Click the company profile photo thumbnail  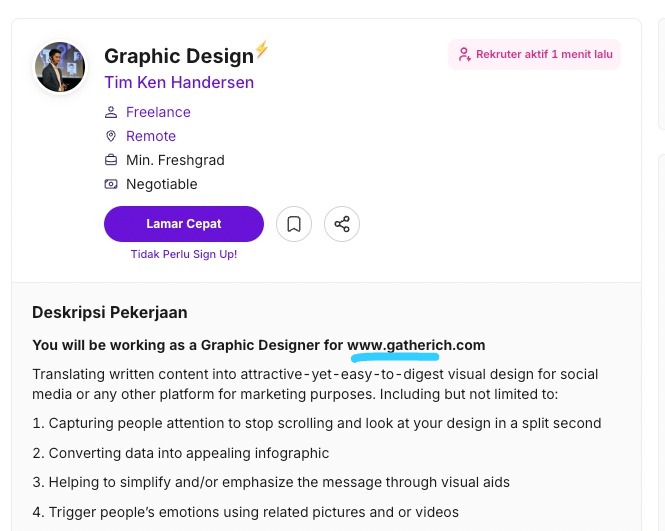[60, 67]
